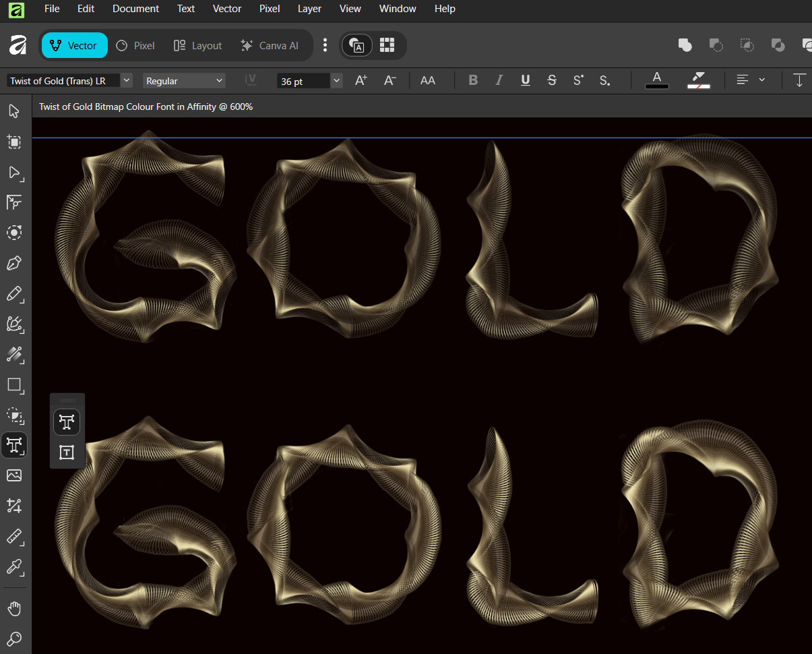Select the Vector Crop tool
Image resolution: width=812 pixels, height=654 pixels.
coord(14,506)
